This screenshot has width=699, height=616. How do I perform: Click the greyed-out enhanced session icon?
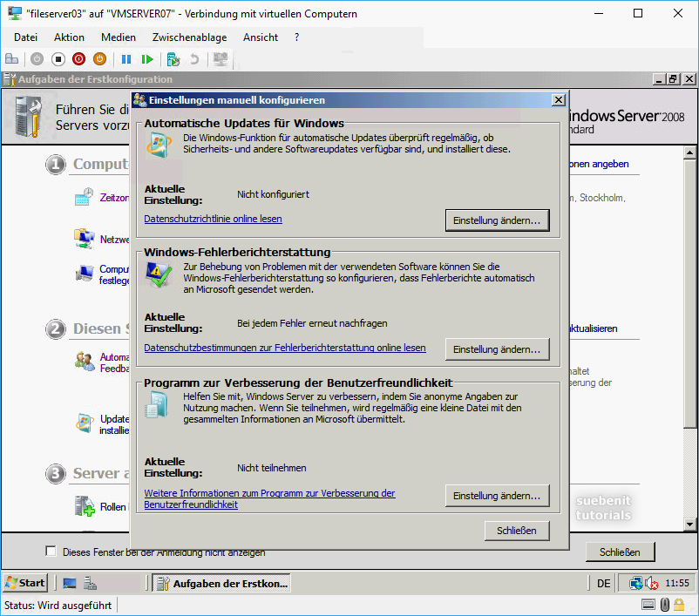tap(221, 59)
